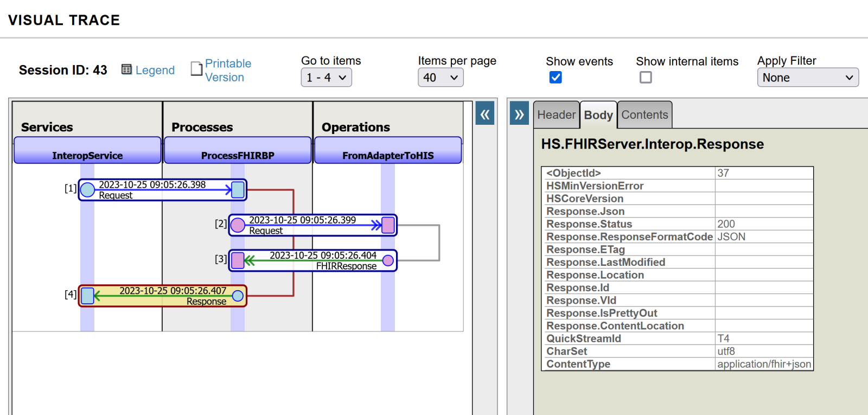This screenshot has width=868, height=415.
Task: Click blue target square of message 4 Response
Action: tap(87, 296)
